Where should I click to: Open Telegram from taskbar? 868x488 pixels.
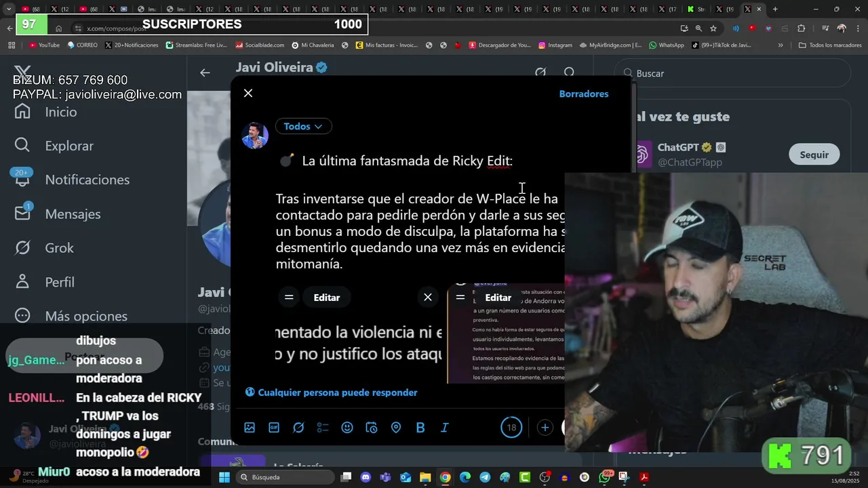485,477
